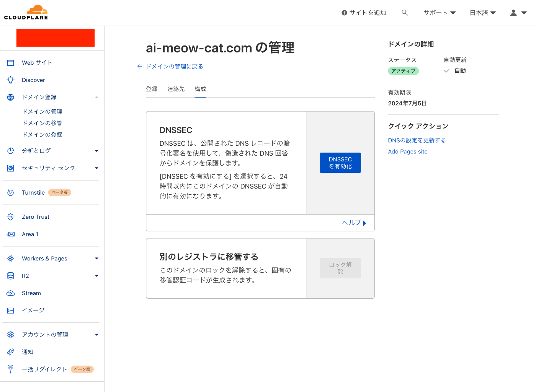The height and width of the screenshot is (392, 536).
Task: Go back via ドメインの管理に戻る link
Action: tap(175, 67)
